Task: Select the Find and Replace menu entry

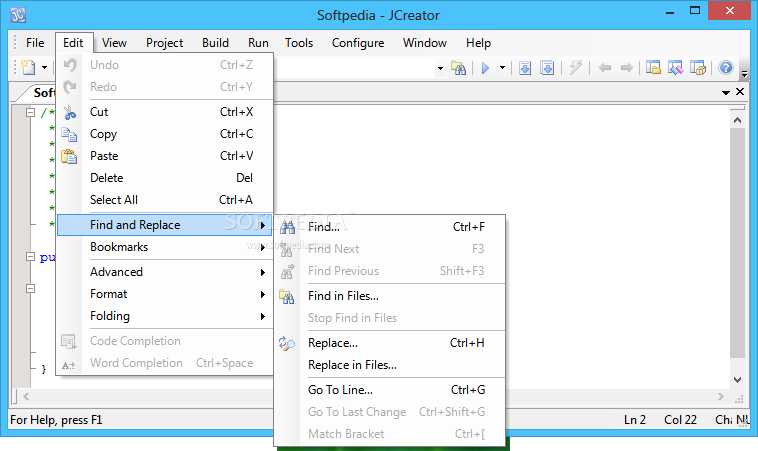Action: point(165,225)
